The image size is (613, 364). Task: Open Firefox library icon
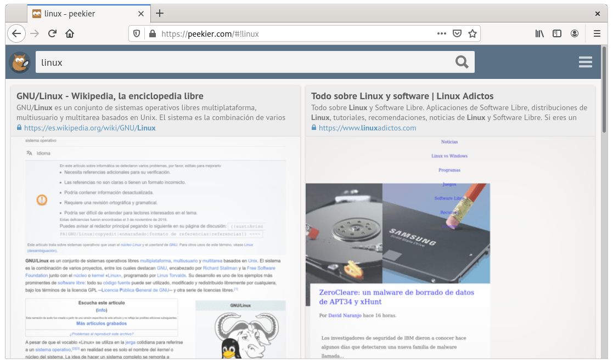(x=539, y=33)
